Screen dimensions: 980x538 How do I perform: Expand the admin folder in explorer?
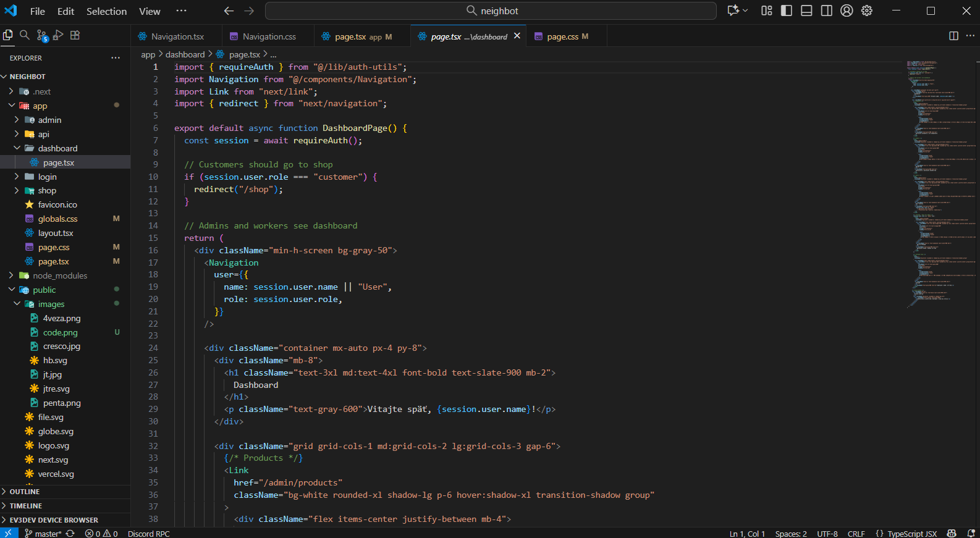pyautogui.click(x=49, y=120)
